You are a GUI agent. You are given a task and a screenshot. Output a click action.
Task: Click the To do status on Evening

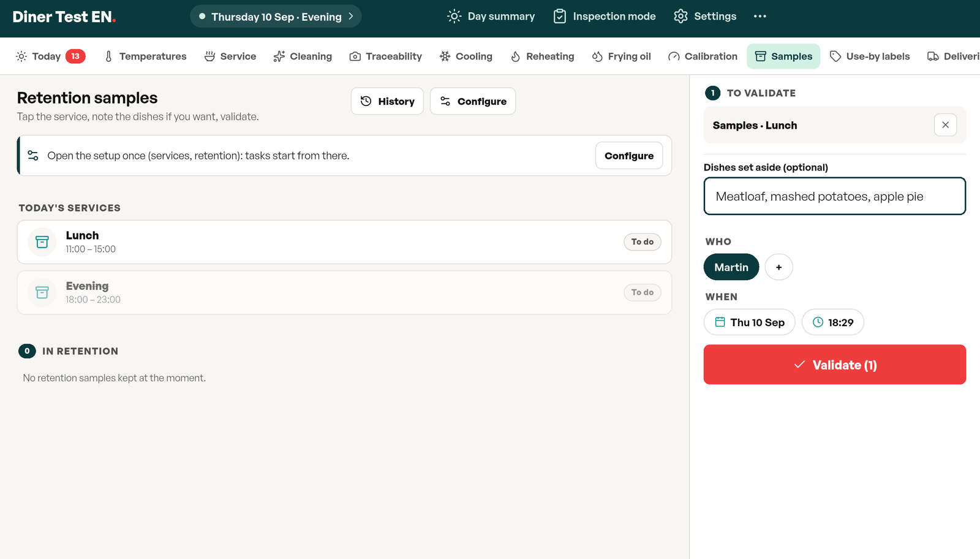[x=643, y=292]
